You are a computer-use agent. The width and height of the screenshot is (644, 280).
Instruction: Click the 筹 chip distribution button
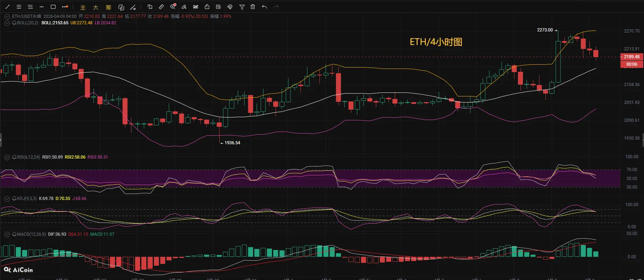[109, 7]
